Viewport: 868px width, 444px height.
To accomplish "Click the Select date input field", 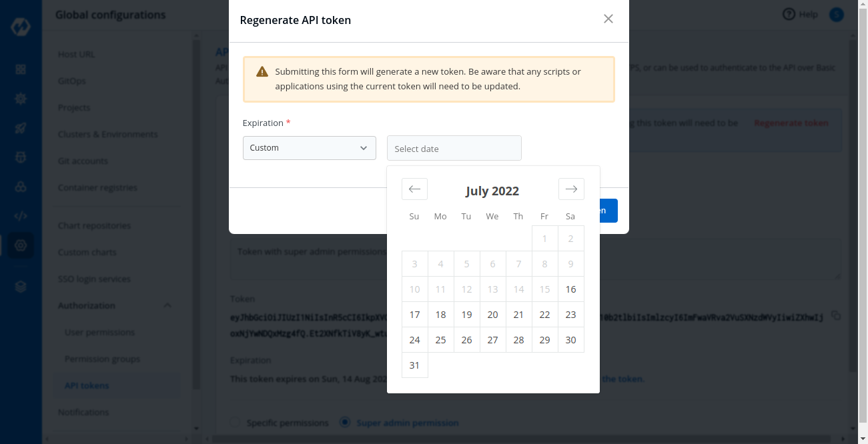I will (x=454, y=149).
